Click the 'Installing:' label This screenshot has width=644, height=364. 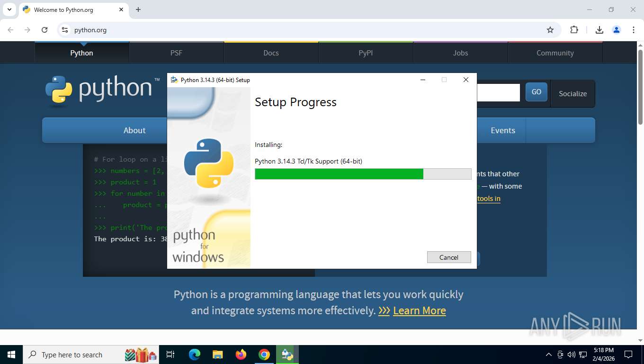click(268, 145)
